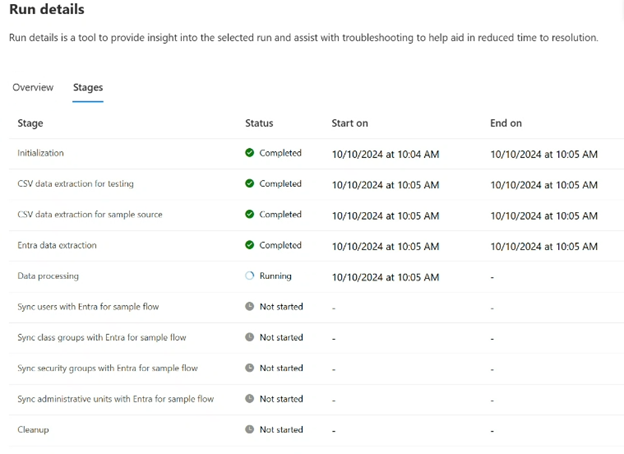This screenshot has height=454, width=624.
Task: Click the Initialization completed checkmark icon
Action: point(250,153)
